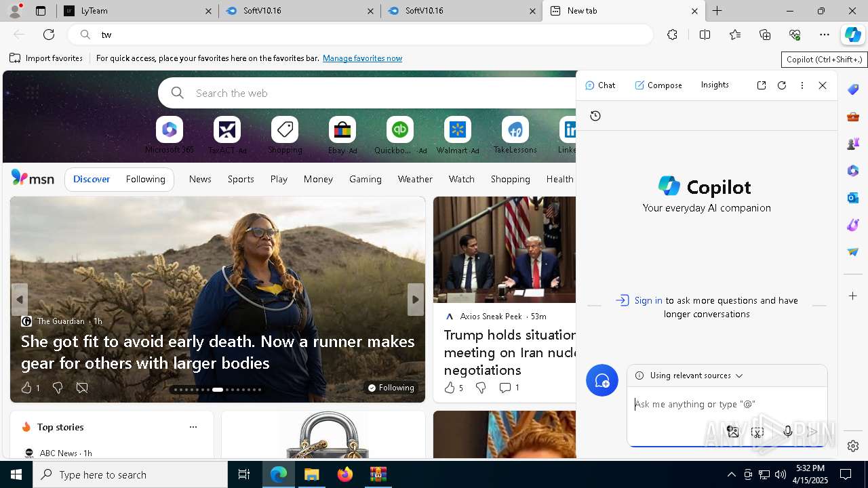Open the Sports menu in MSN
The image size is (868, 488).
241,180
